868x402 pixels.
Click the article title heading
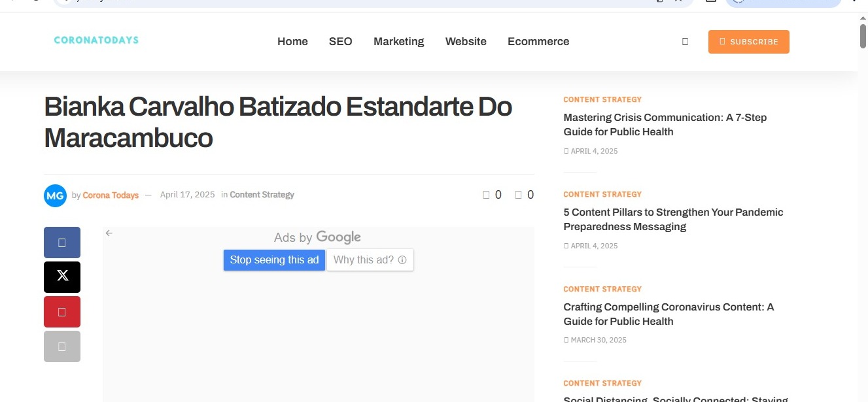pyautogui.click(x=278, y=122)
